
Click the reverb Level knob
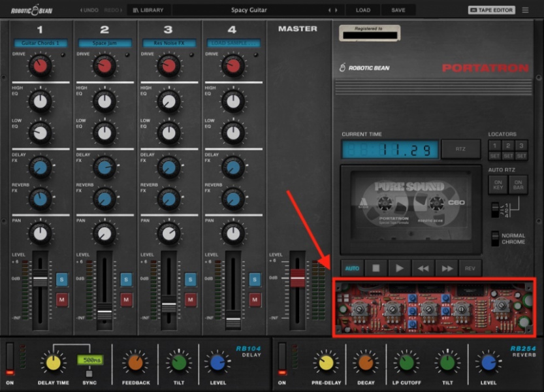pyautogui.click(x=488, y=363)
